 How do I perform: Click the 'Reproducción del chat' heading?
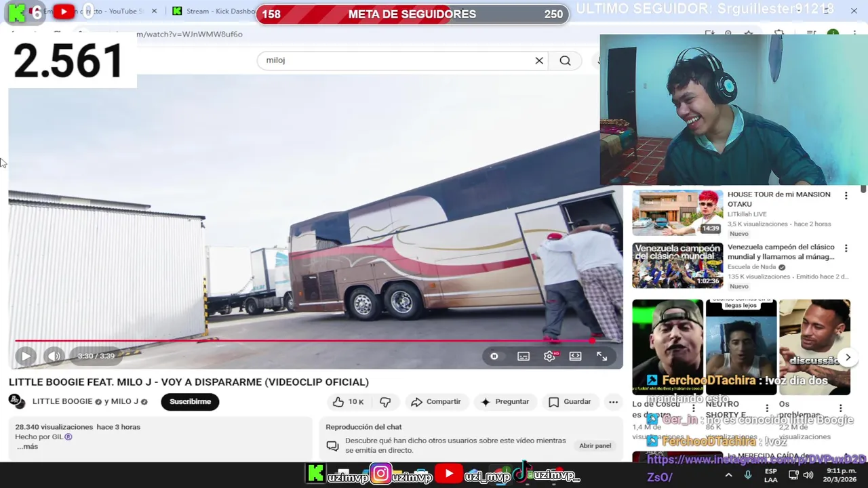pyautogui.click(x=363, y=427)
